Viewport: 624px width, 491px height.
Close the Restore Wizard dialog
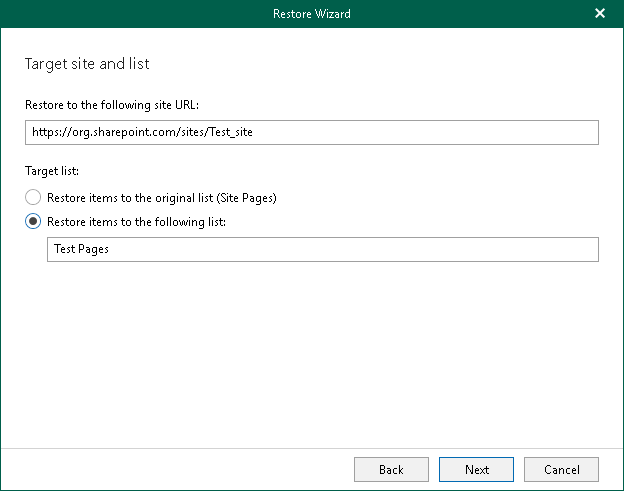pos(600,14)
